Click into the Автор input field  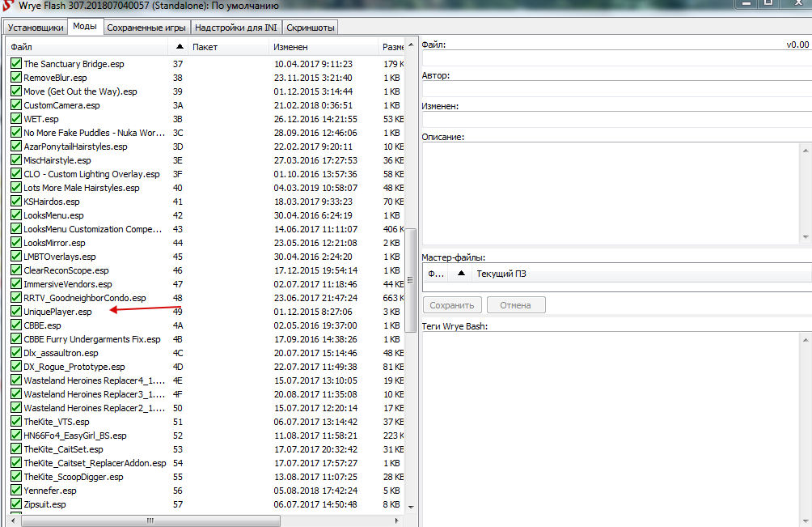[615, 89]
